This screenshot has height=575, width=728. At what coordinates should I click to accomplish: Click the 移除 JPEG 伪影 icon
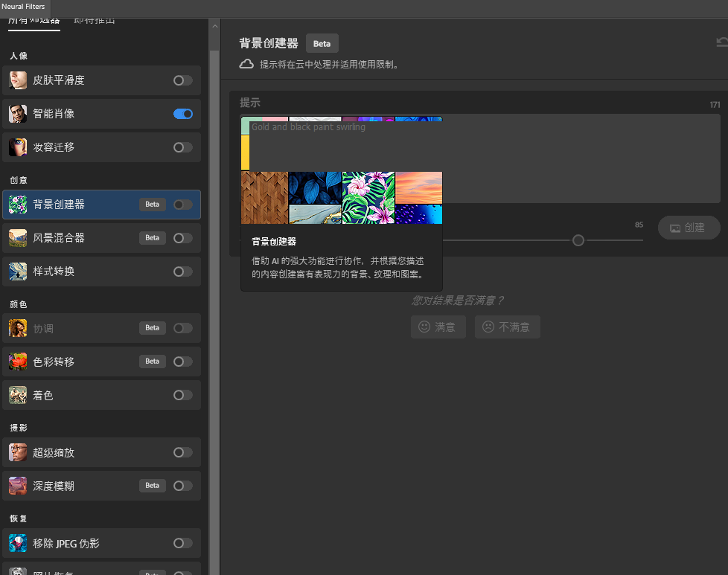[x=18, y=543]
